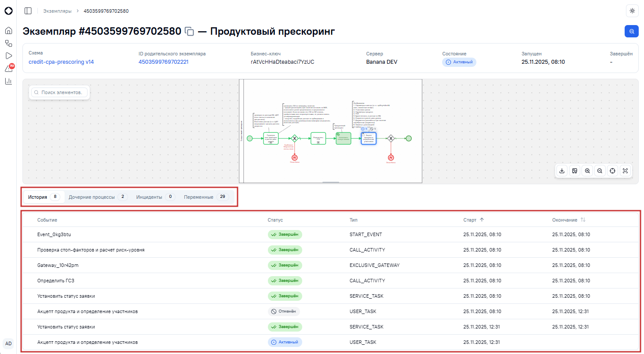Select the green start event in the diagram

(x=250, y=138)
